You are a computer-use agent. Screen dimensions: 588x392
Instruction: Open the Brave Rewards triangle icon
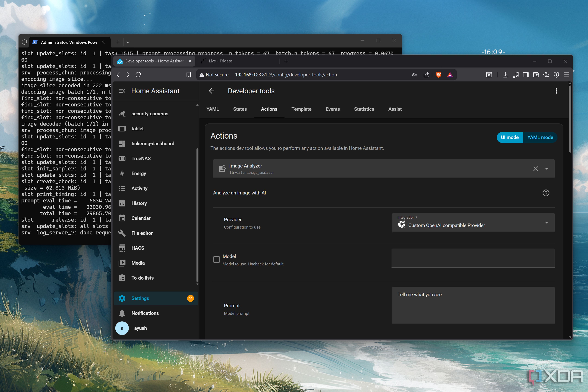pos(450,75)
